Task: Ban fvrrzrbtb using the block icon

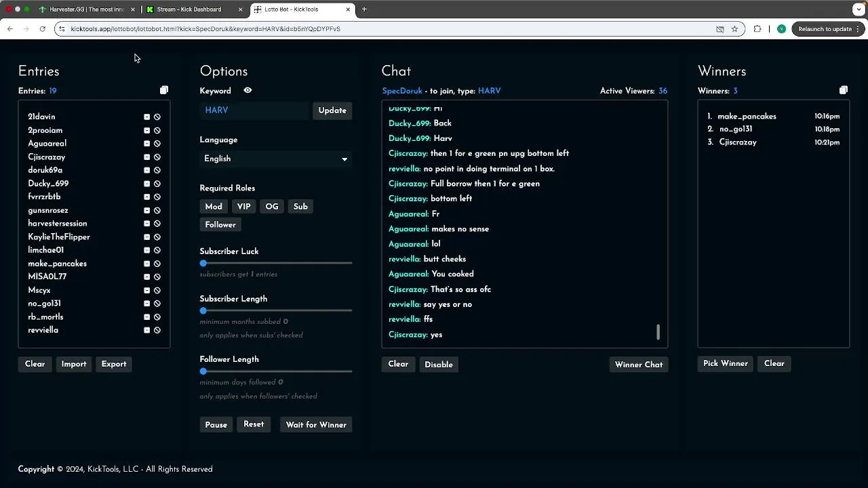Action: coord(157,197)
